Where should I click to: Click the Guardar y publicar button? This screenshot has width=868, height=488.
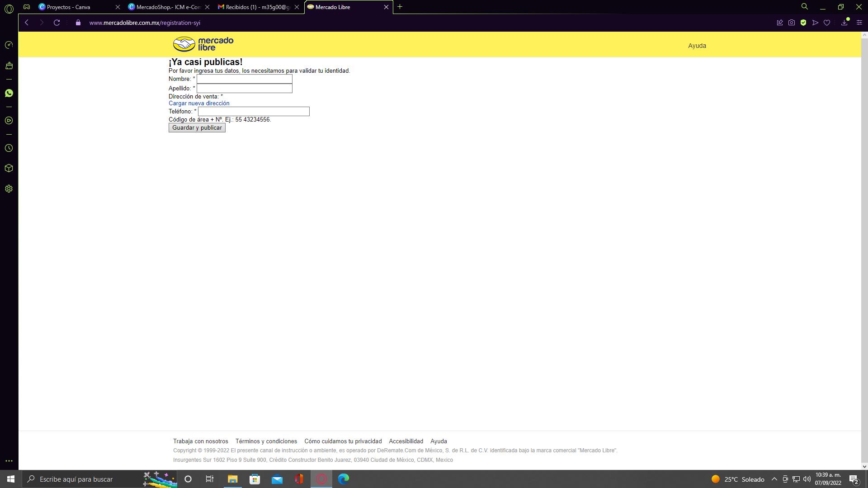click(x=197, y=128)
